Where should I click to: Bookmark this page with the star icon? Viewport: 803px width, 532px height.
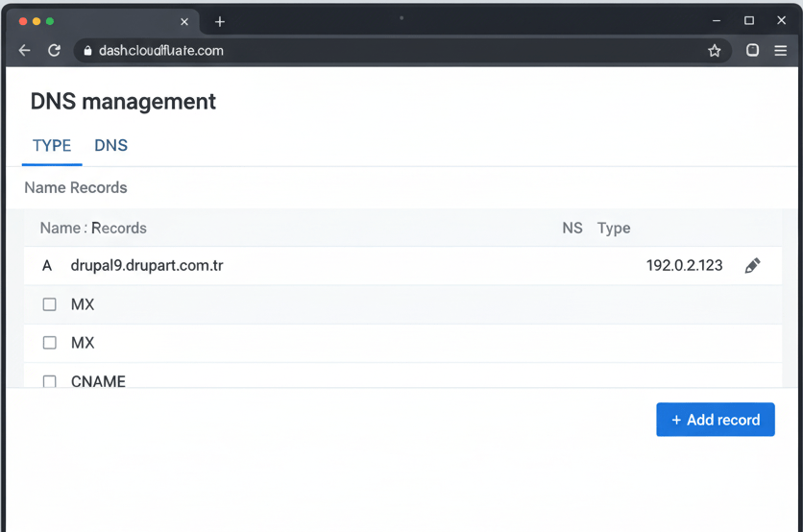715,51
